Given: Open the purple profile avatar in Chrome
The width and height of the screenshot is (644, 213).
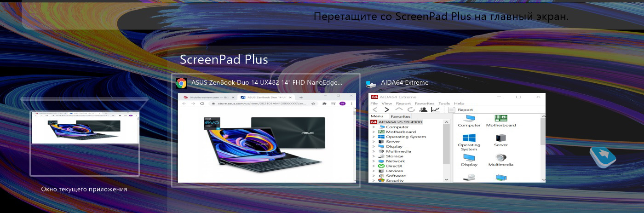Looking at the screenshot, I should click(342, 104).
